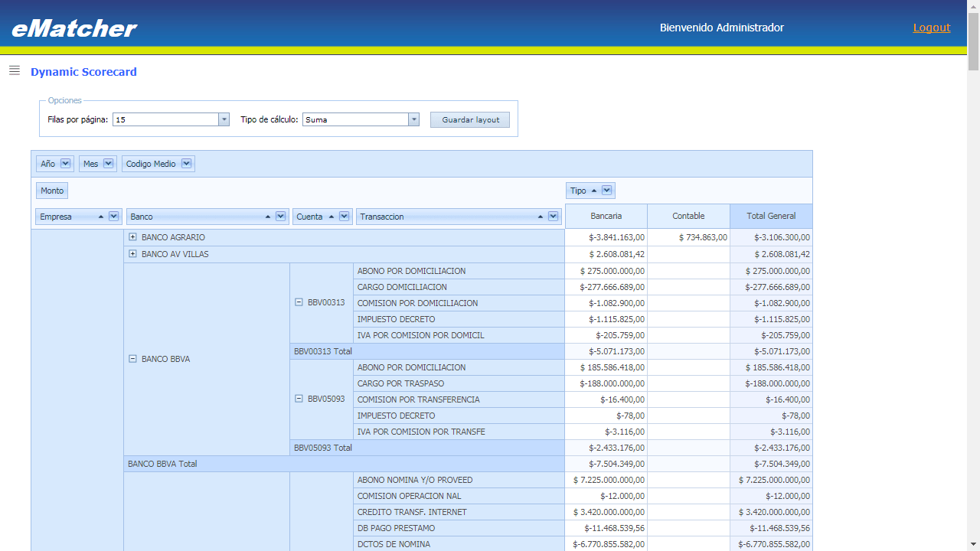Click the sort arrow on the Cuenta header
The width and height of the screenshot is (980, 551).
coord(332,216)
